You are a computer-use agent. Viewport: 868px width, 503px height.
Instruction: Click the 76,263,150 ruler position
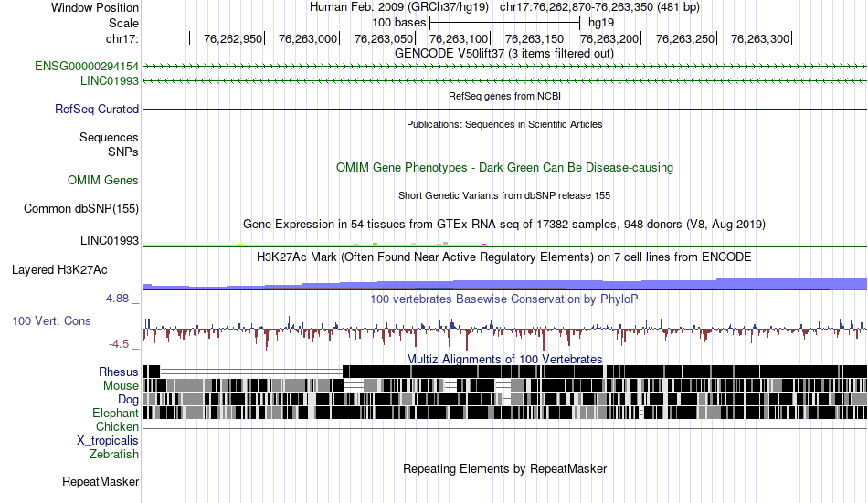[535, 38]
